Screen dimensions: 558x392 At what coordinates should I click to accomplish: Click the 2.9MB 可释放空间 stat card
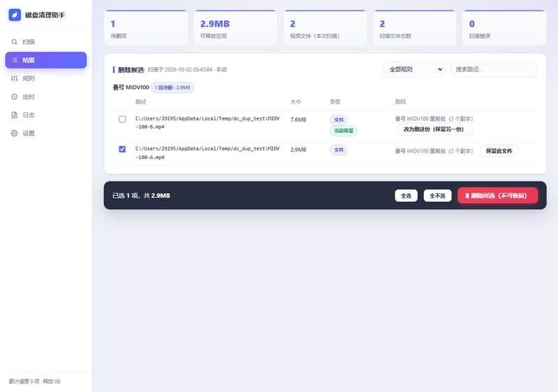(x=235, y=28)
